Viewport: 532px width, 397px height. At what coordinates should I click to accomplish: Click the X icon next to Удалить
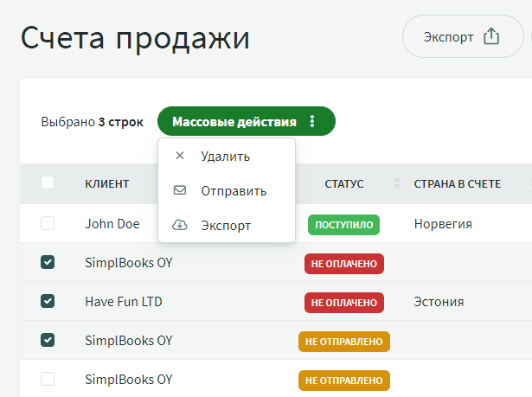click(x=180, y=156)
